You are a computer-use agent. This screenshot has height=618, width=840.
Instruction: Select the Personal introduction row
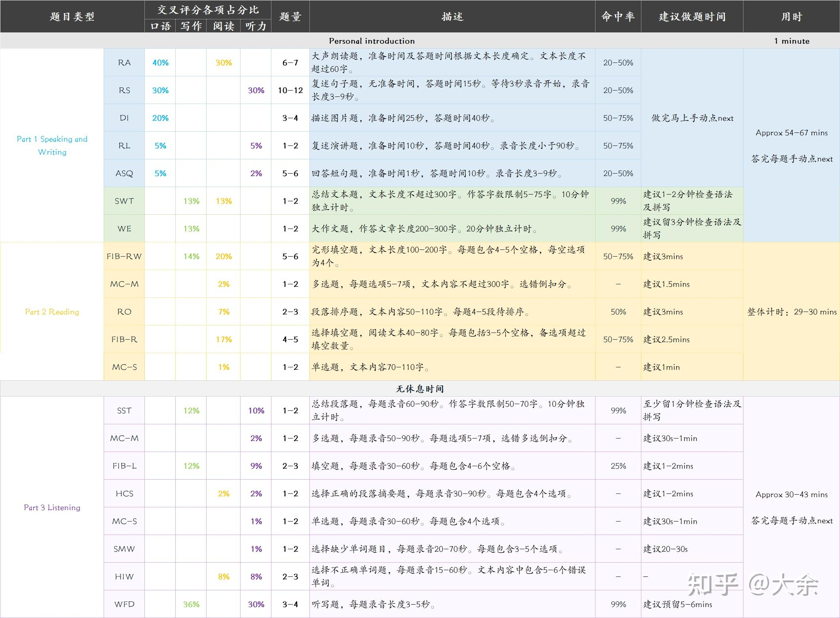[x=372, y=41]
